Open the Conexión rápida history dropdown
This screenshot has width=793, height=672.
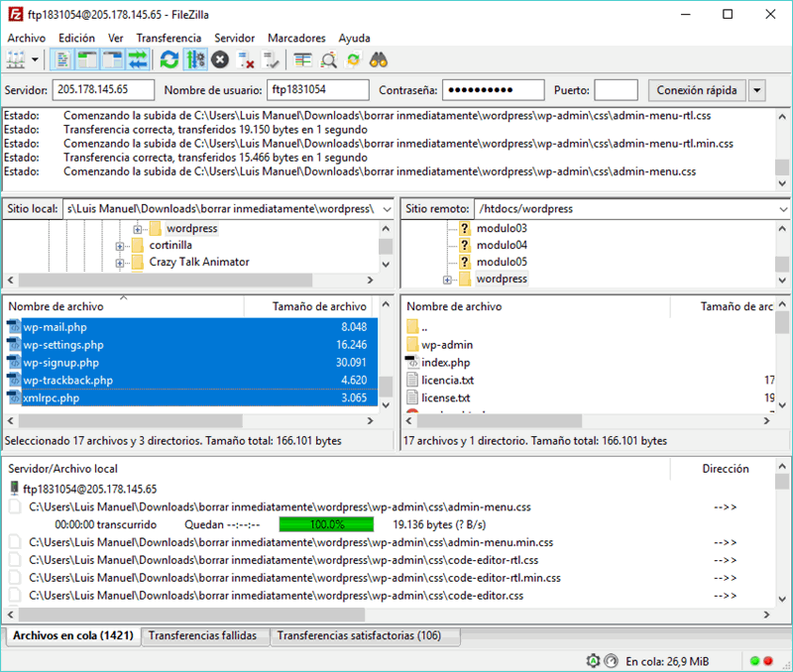pos(757,90)
